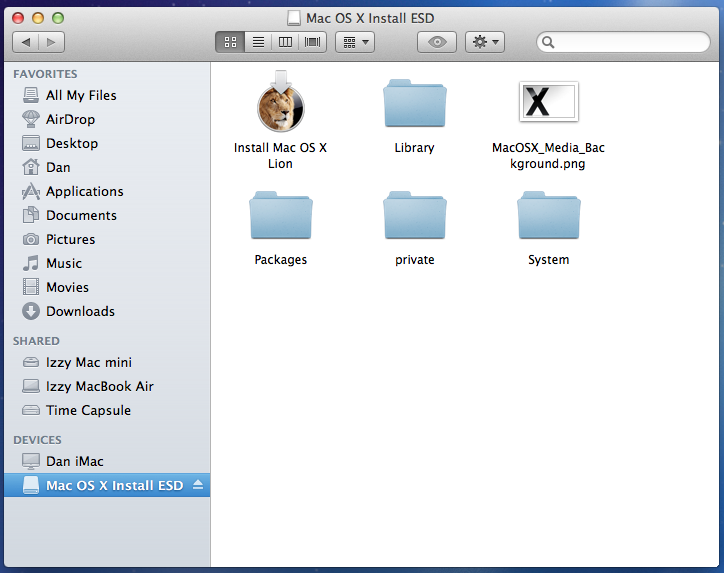Eject Mac OS X Install ESD volume
Image resolution: width=724 pixels, height=573 pixels.
[x=198, y=484]
